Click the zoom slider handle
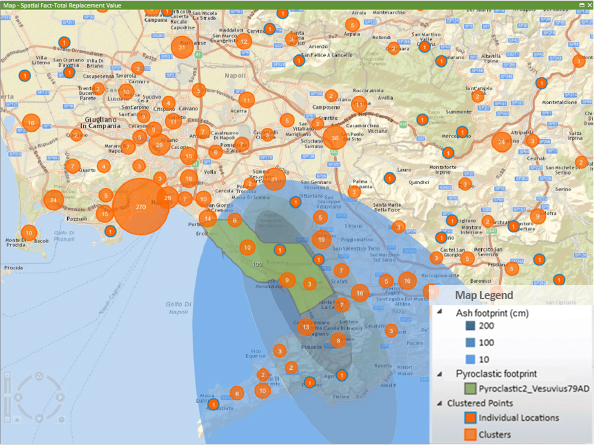 pyautogui.click(x=7, y=395)
